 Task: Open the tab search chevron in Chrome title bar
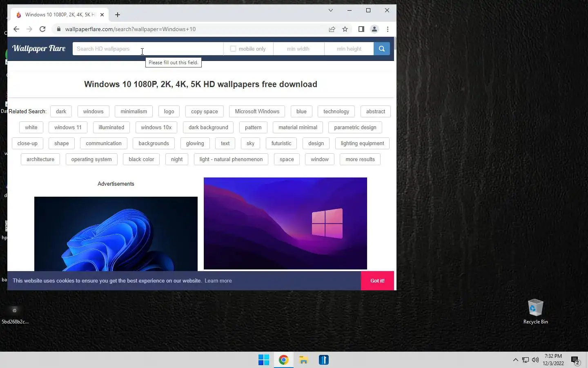(x=331, y=10)
